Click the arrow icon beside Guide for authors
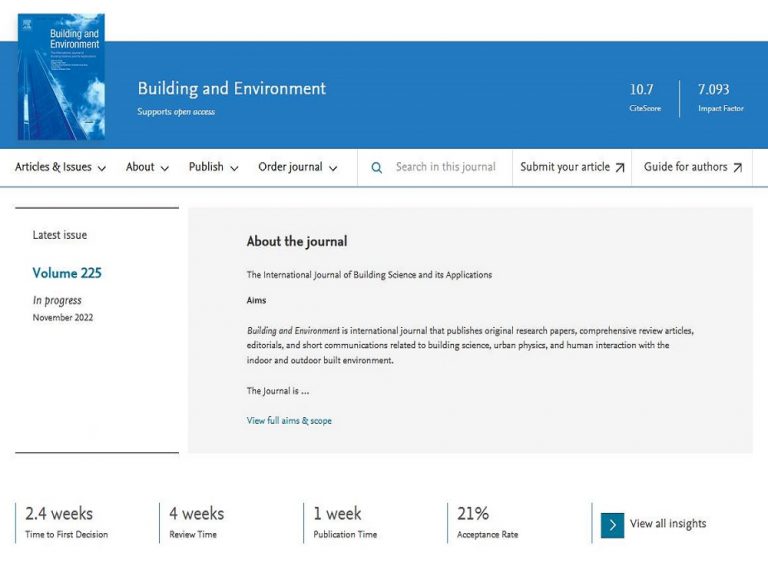Screen dimensions: 768x576 [737, 168]
